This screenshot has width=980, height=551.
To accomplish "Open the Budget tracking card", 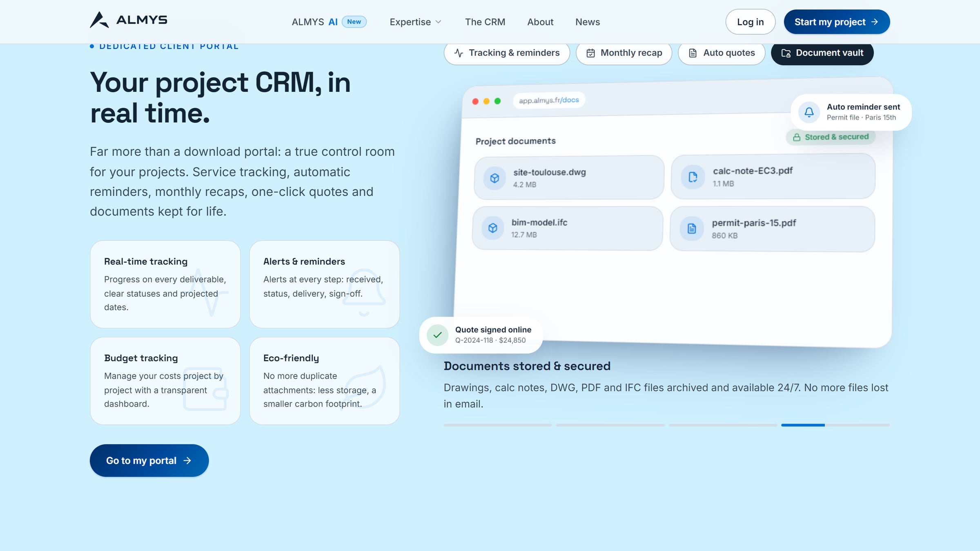I will [x=165, y=381].
